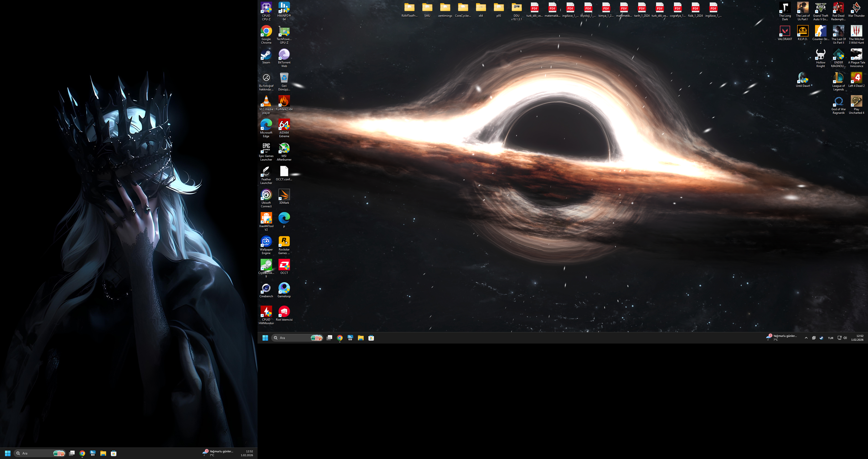Image resolution: width=868 pixels, height=459 pixels.
Task: Open File Explorer from the black hole monitor's taskbar
Action: tap(361, 338)
